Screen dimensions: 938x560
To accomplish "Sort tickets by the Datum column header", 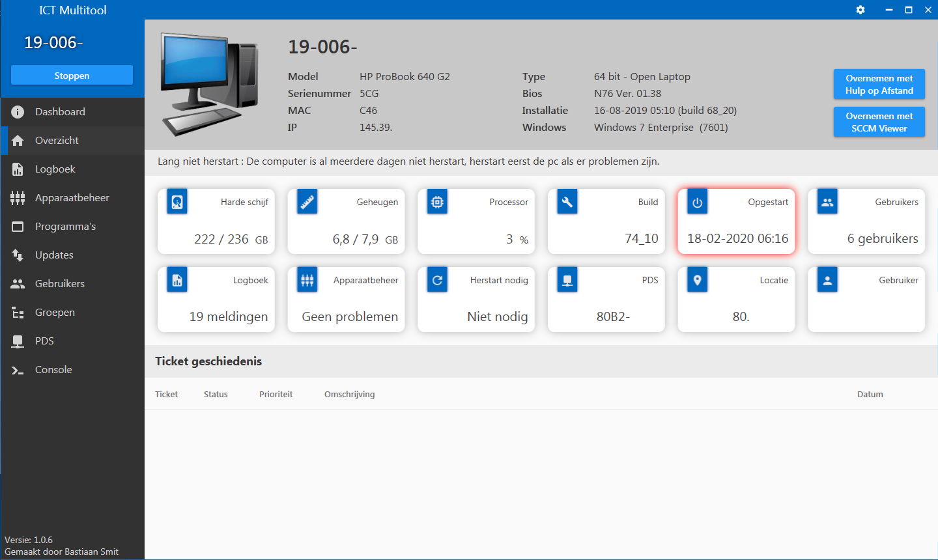I will pos(870,395).
